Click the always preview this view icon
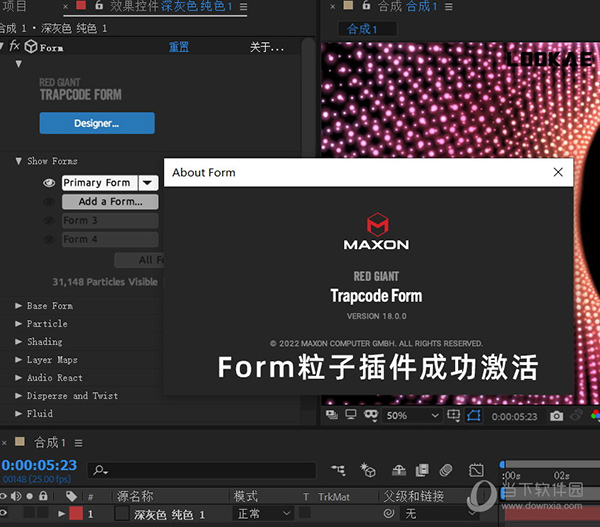Screen dimensions: 600x527 [x=331, y=415]
